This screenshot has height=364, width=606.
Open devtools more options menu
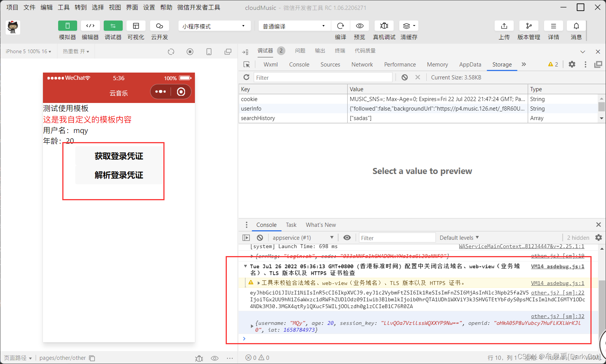click(x=585, y=65)
